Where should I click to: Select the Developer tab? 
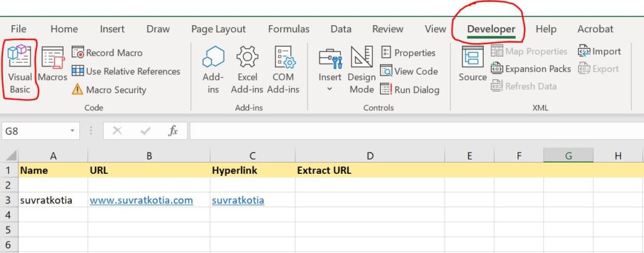tap(491, 29)
